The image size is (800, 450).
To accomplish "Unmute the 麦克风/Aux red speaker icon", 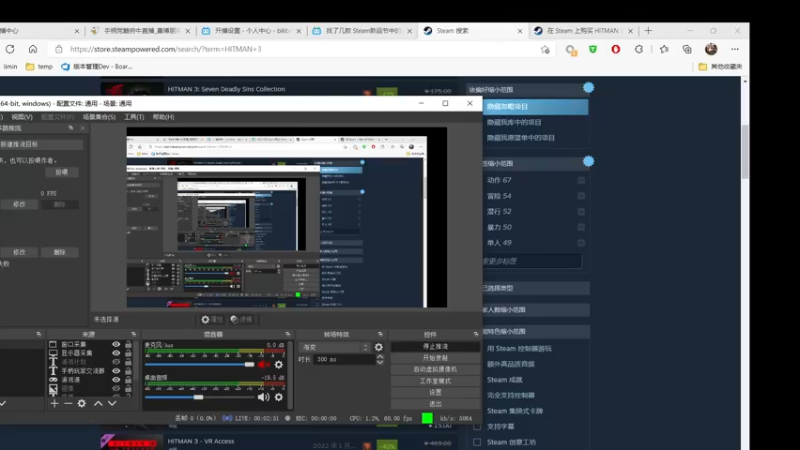I will (263, 364).
